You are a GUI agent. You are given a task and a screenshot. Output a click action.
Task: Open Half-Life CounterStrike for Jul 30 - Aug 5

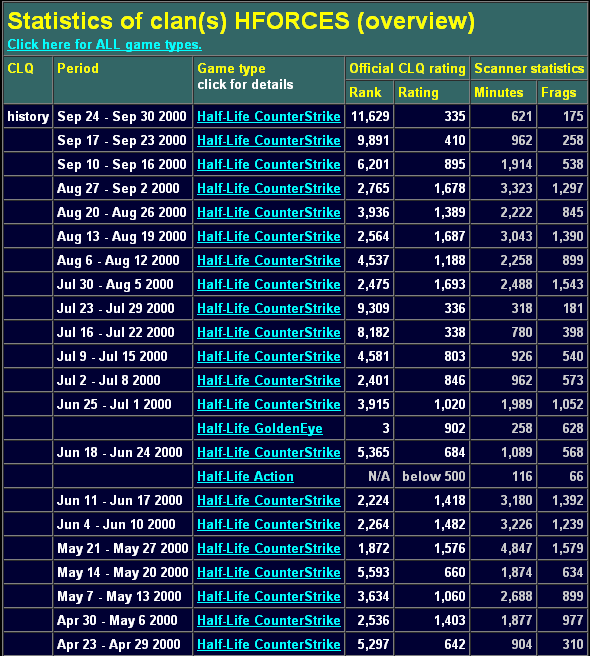point(269,284)
